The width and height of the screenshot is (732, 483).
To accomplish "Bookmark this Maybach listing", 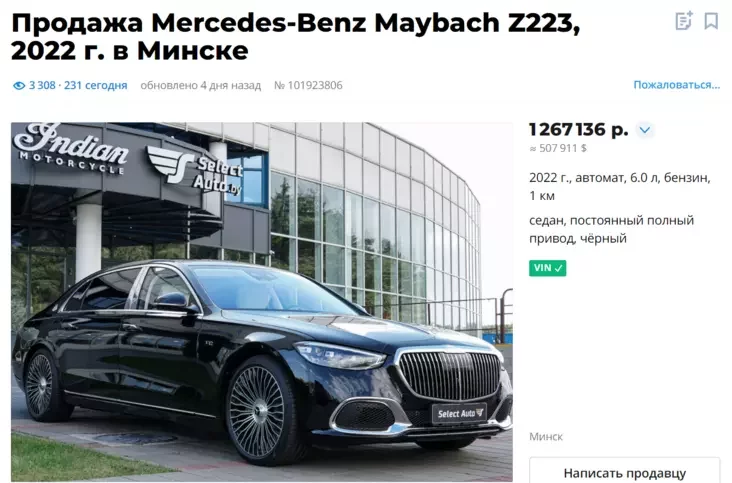I will (x=711, y=21).
